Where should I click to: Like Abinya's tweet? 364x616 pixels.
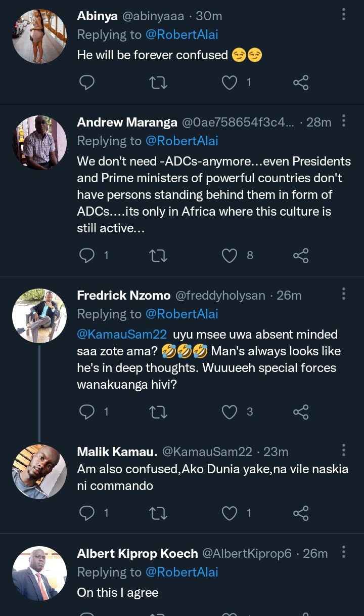[230, 82]
